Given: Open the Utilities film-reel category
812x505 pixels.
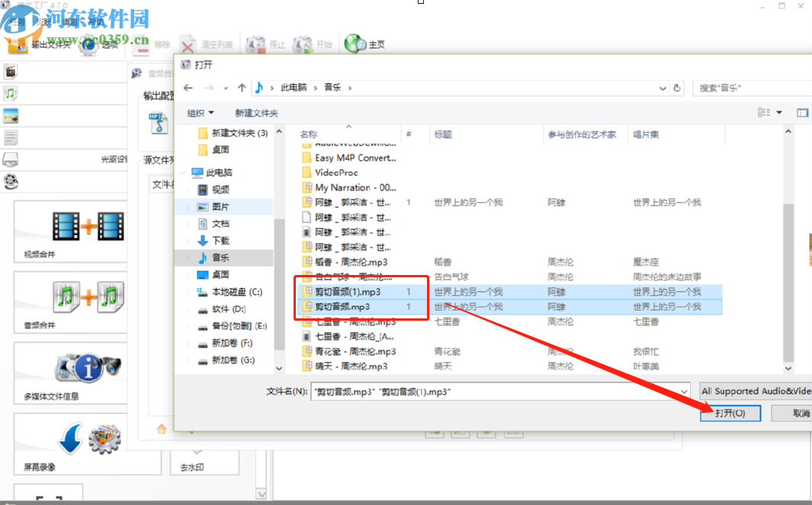Looking at the screenshot, I should pyautogui.click(x=11, y=181).
